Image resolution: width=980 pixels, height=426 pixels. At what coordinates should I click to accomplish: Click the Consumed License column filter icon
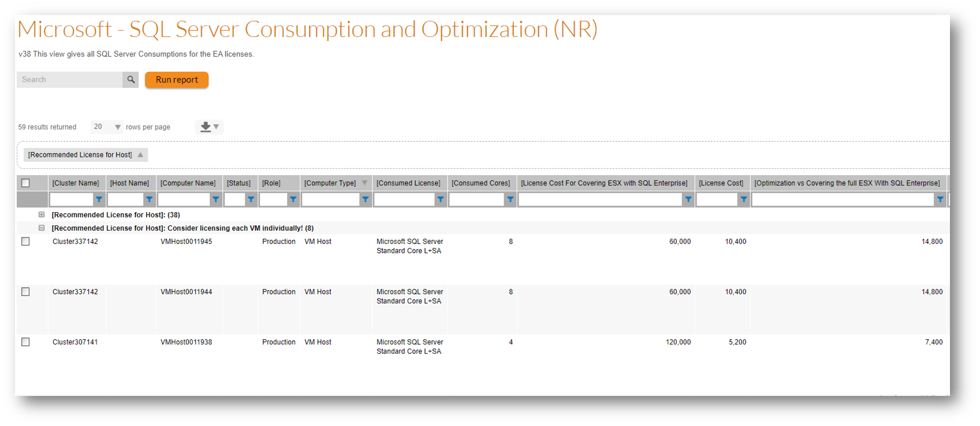440,199
